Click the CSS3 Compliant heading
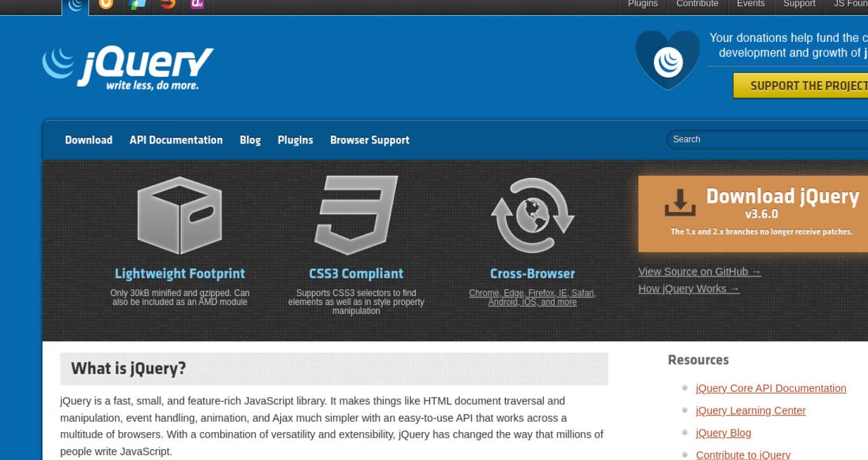This screenshot has width=868, height=460. (x=356, y=274)
